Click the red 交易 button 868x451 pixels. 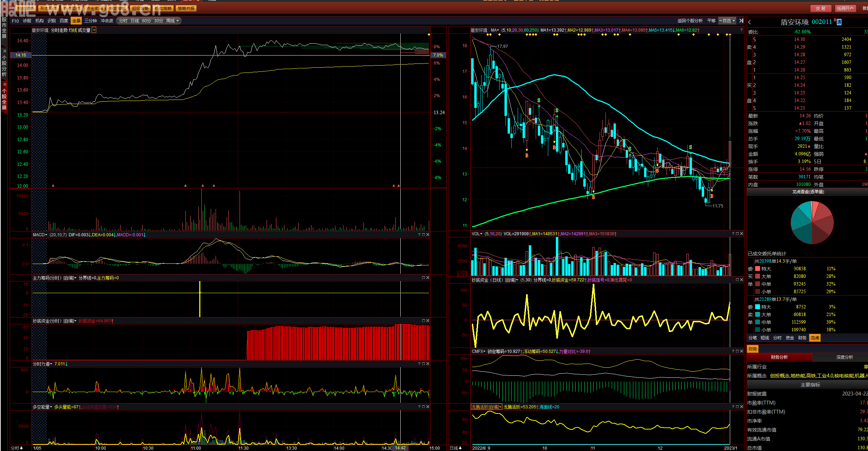(821, 8)
